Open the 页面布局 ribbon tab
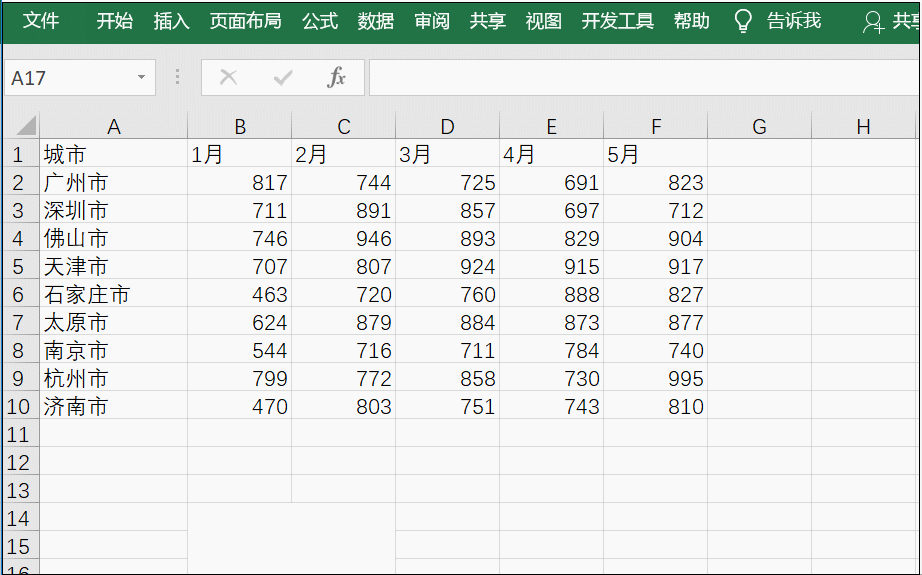Screen dimensions: 922x575 [x=246, y=21]
